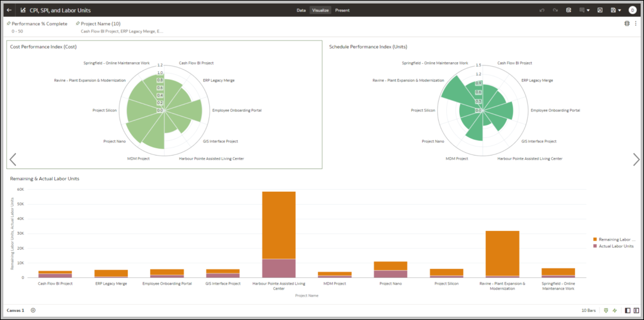Click the Project Nano bar axis label
Viewport: 644px width, 320px height.
point(390,283)
